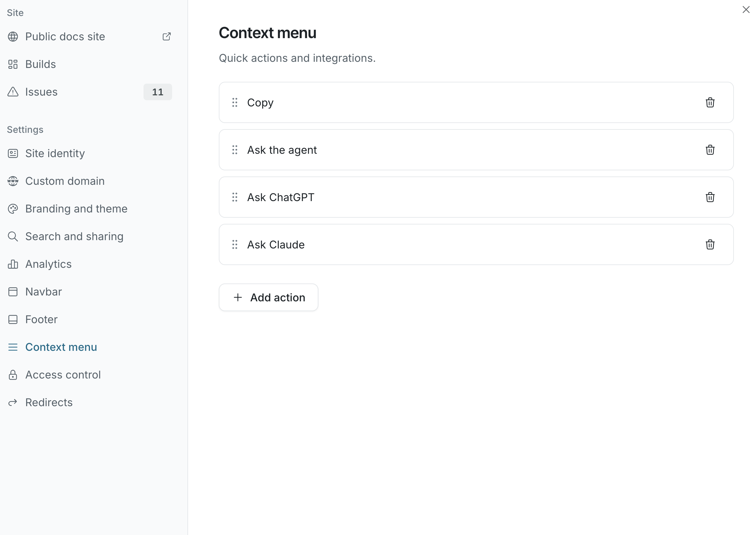Select the Ask the agent row
Screen dimensions: 756x535
(x=476, y=150)
